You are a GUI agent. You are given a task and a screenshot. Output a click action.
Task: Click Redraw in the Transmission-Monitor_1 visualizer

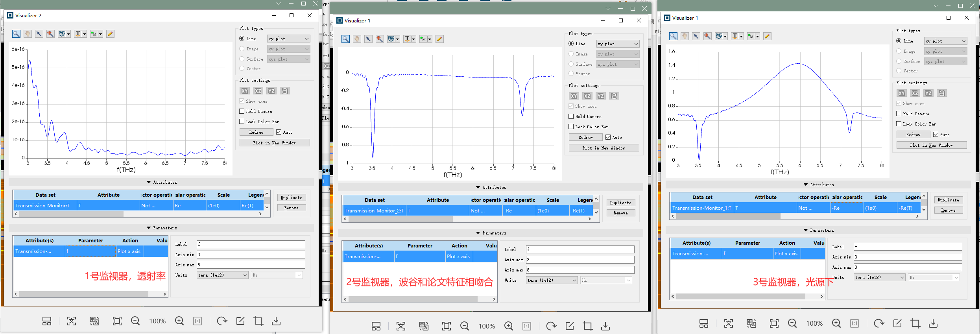[914, 135]
